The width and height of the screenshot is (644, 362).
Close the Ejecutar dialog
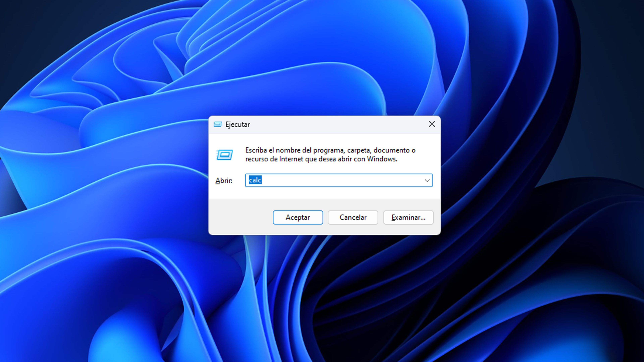coord(432,124)
